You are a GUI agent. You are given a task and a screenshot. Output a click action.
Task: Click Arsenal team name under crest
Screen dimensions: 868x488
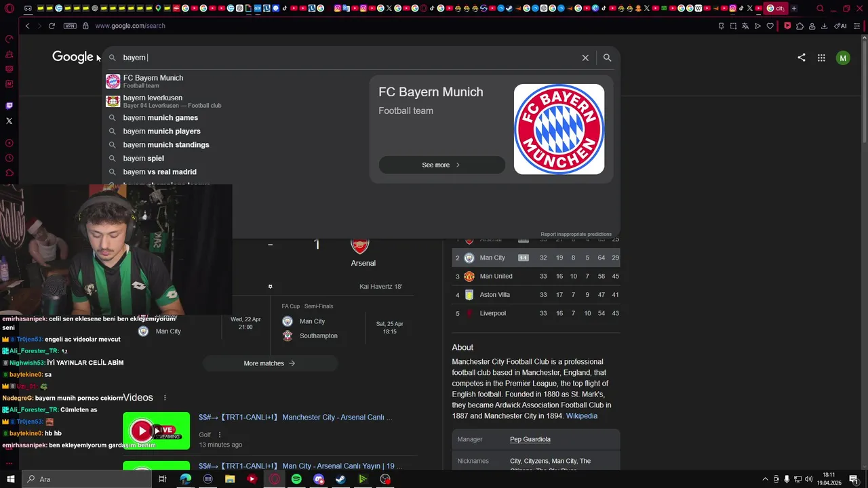(363, 263)
